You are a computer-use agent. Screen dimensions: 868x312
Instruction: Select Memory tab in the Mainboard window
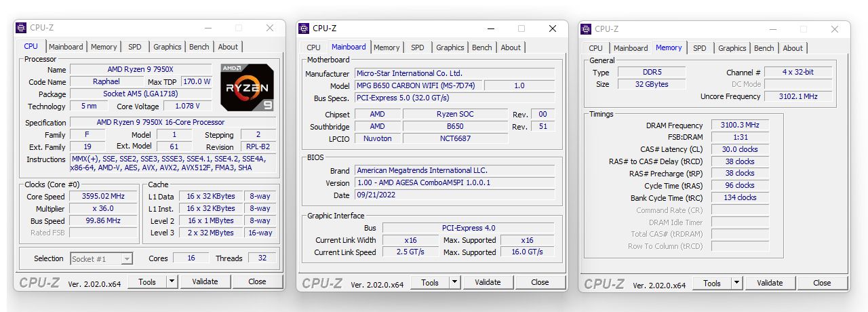pyautogui.click(x=387, y=47)
